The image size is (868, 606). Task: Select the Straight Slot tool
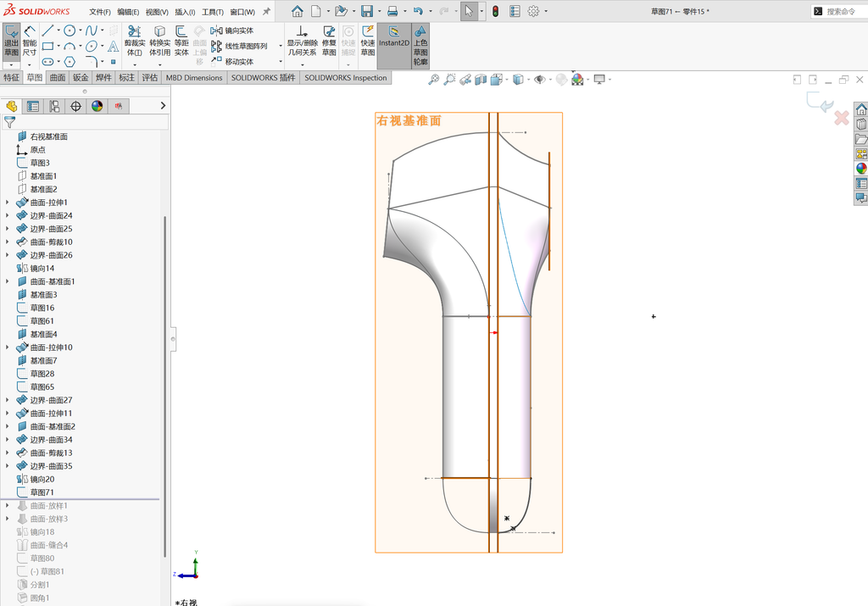coord(47,61)
